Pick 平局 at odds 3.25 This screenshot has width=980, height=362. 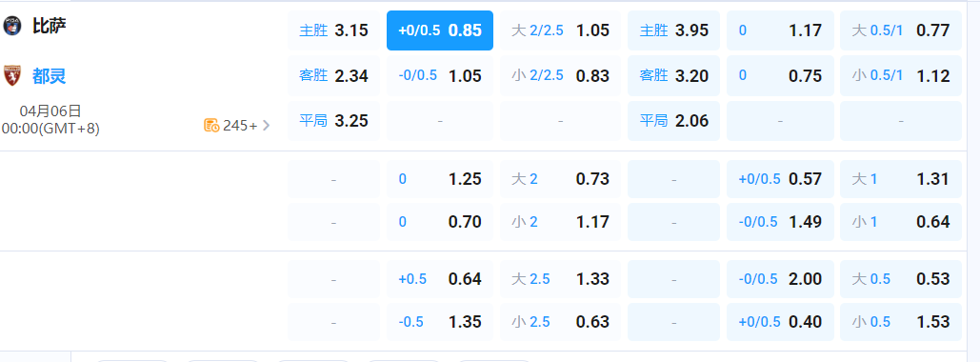coord(333,121)
